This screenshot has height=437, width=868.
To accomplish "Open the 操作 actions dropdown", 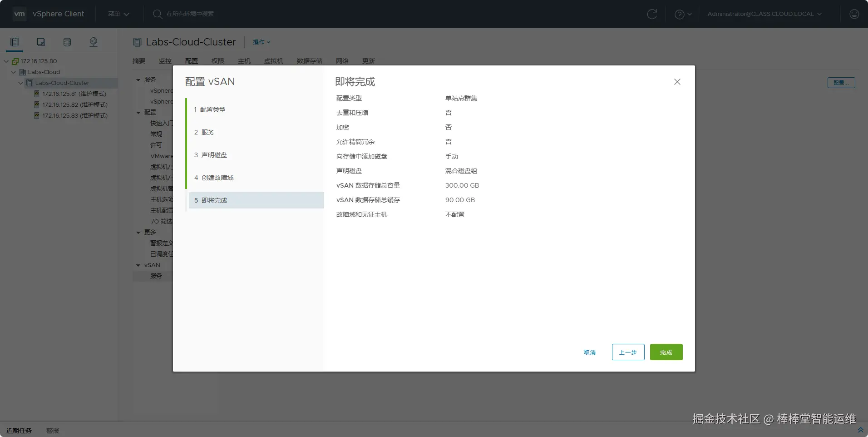I will click(x=261, y=42).
